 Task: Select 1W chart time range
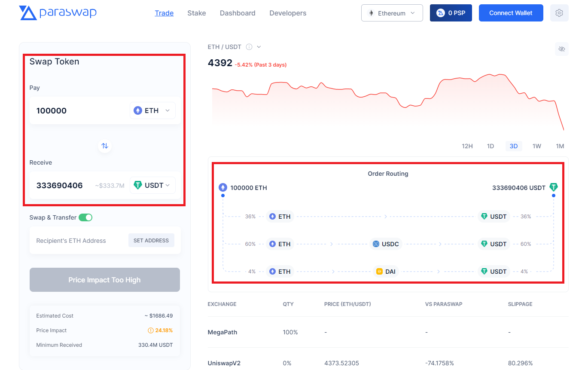(537, 146)
